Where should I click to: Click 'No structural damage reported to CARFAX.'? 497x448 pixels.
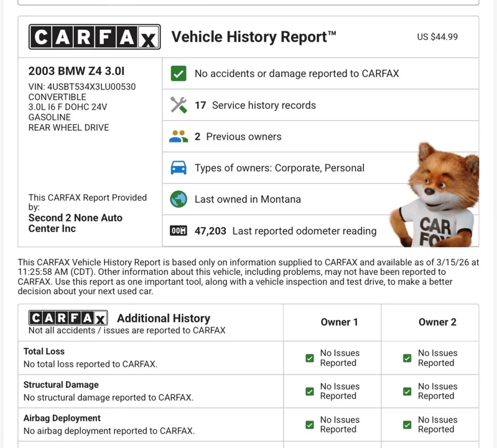108,397
